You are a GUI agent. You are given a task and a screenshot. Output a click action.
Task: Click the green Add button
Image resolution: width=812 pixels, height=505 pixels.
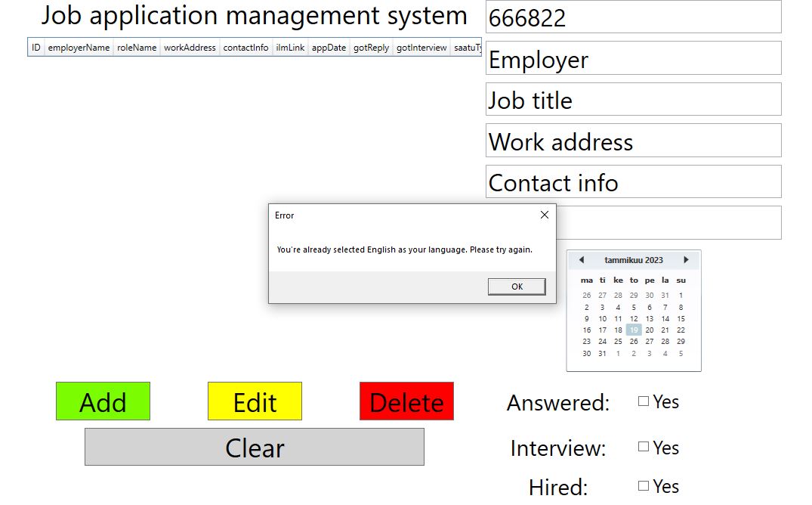coord(103,401)
